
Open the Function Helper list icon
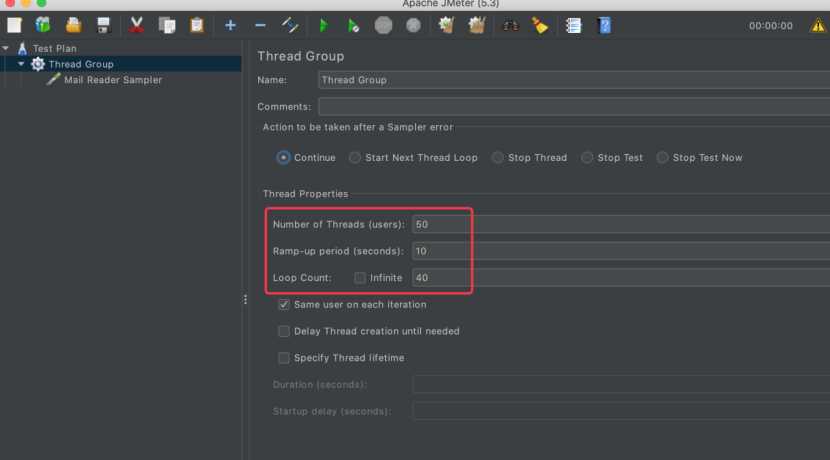[573, 25]
